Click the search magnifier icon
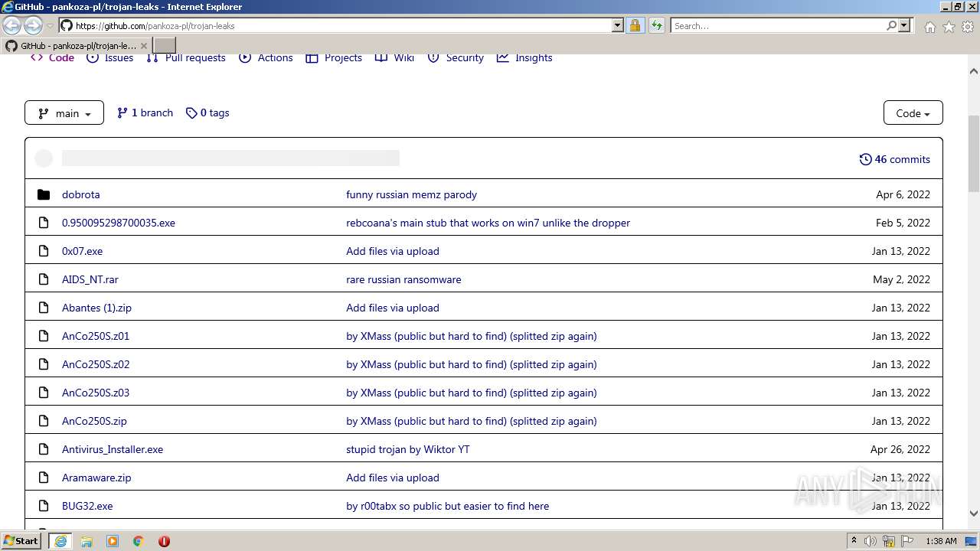This screenshot has width=980, height=551. pyautogui.click(x=891, y=25)
